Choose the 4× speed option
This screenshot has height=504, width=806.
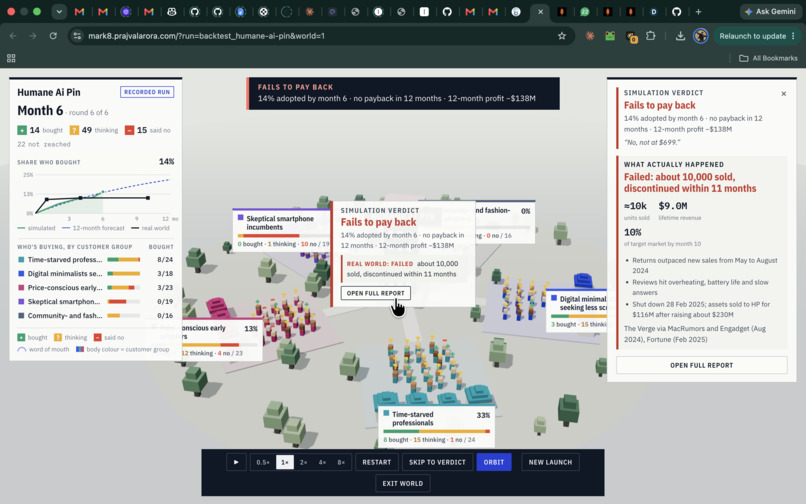click(322, 462)
